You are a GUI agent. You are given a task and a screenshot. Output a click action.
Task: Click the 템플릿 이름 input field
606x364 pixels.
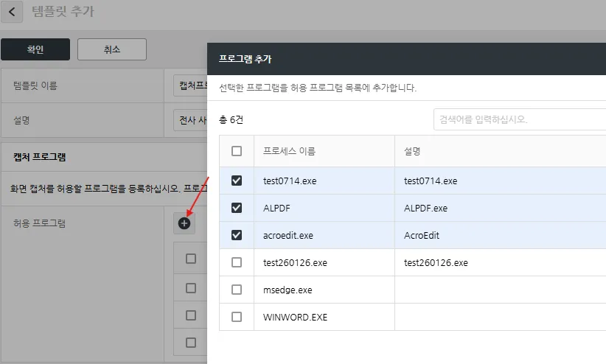coord(190,85)
